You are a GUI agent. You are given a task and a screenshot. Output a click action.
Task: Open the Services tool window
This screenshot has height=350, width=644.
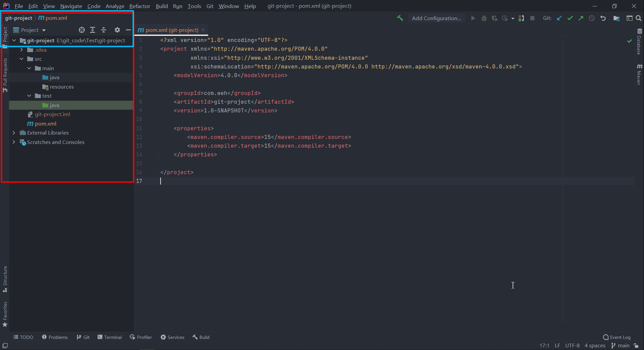(x=172, y=337)
